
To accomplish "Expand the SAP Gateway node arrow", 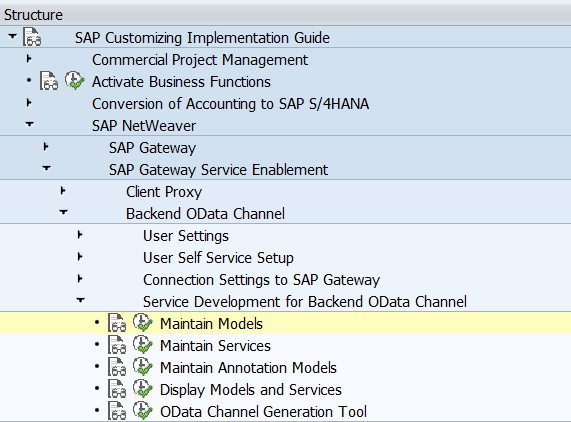I will coord(46,147).
